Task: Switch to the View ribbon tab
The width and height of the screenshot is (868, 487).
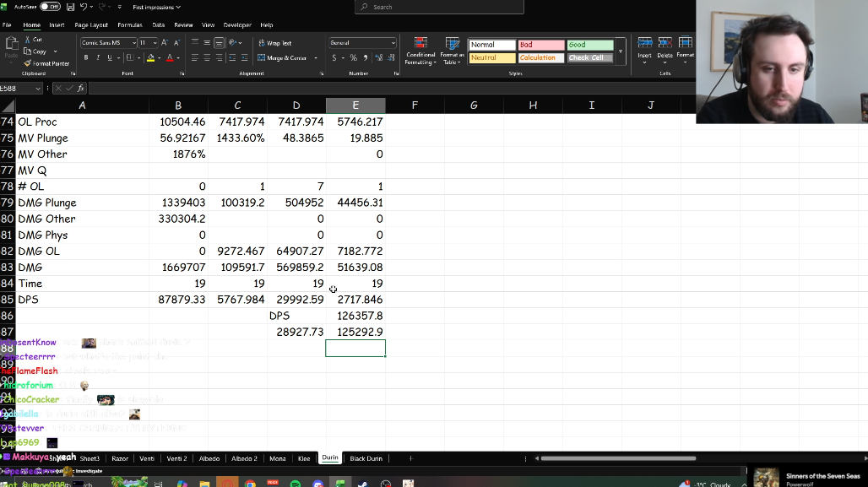Action: click(209, 25)
